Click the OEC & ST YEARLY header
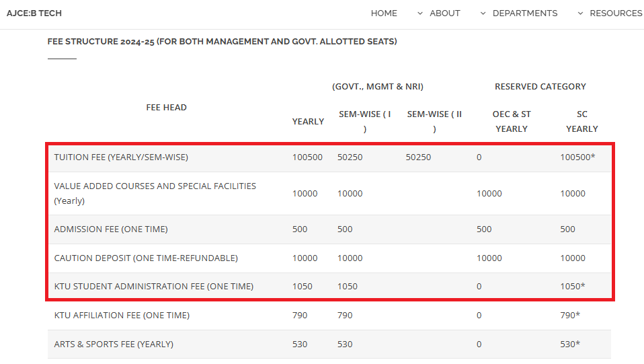 (512, 121)
